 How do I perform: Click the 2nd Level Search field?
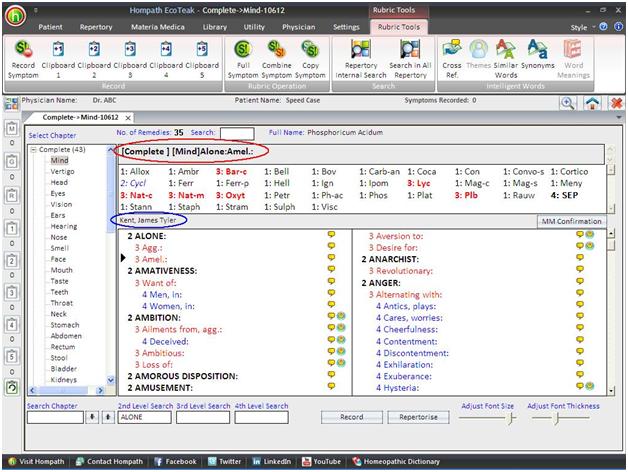point(144,417)
